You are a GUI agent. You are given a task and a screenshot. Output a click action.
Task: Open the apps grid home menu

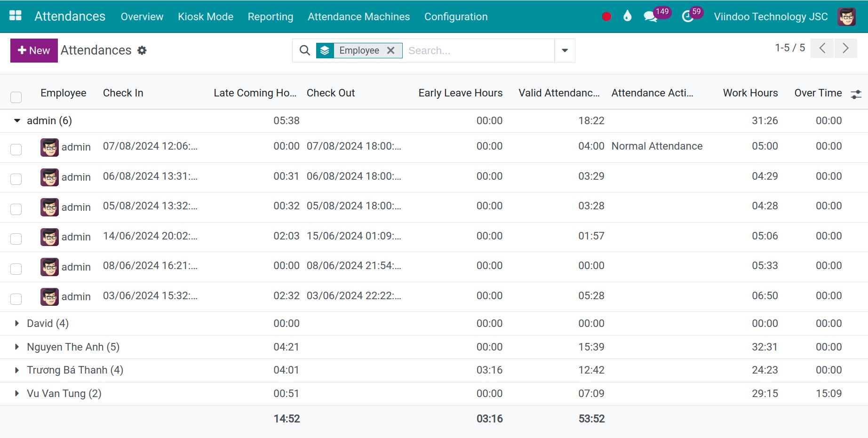(x=16, y=16)
